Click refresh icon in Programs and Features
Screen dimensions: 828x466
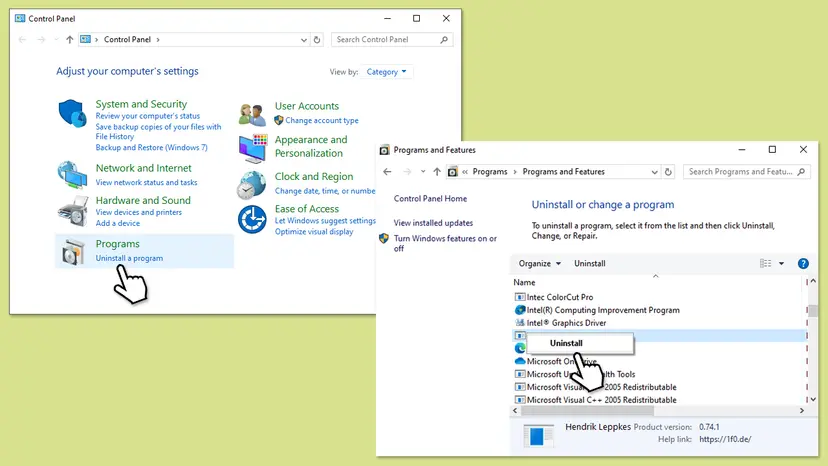pos(668,172)
